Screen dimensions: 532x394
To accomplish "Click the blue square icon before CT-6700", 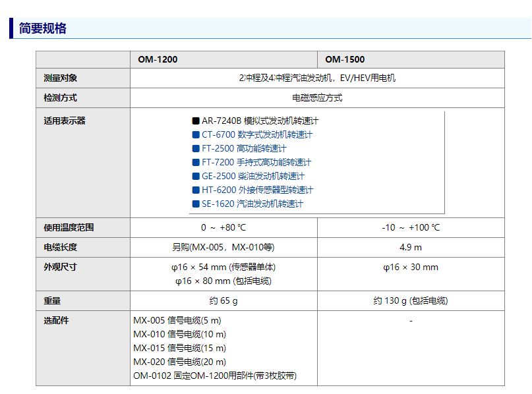I will [x=196, y=135].
